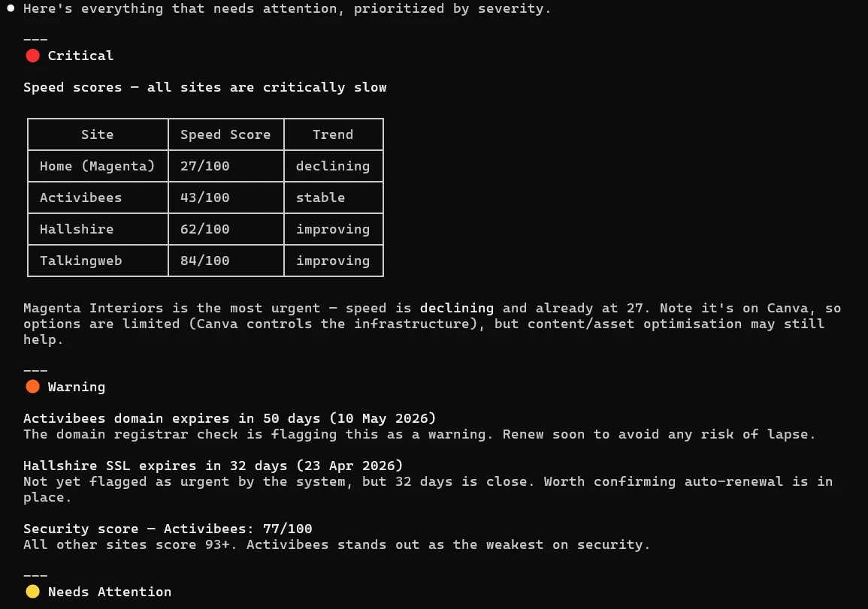This screenshot has width=868, height=609.
Task: Click the Activibees domain expires heading
Action: pyautogui.click(x=229, y=418)
